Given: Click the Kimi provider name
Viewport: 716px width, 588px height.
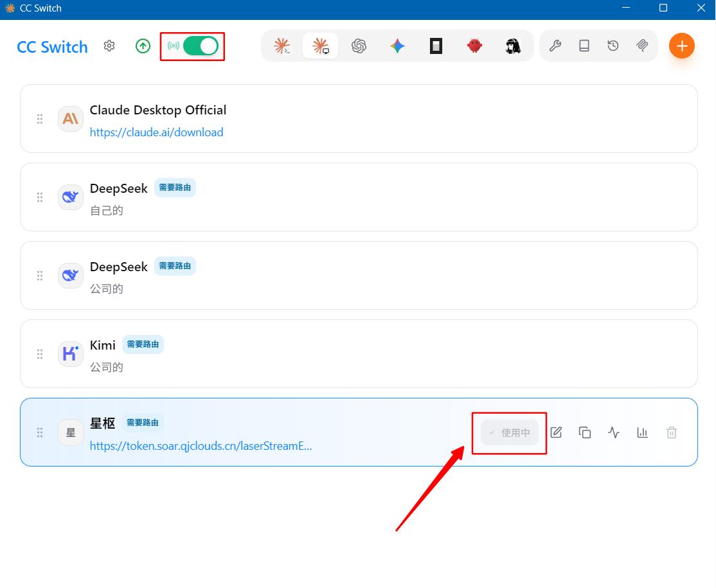Looking at the screenshot, I should (103, 345).
